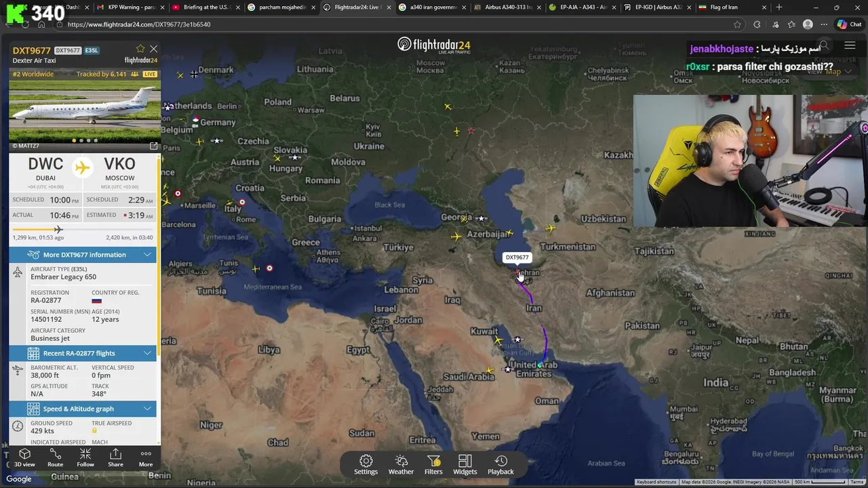Open Keyboard shortcuts link on map

tap(656, 482)
